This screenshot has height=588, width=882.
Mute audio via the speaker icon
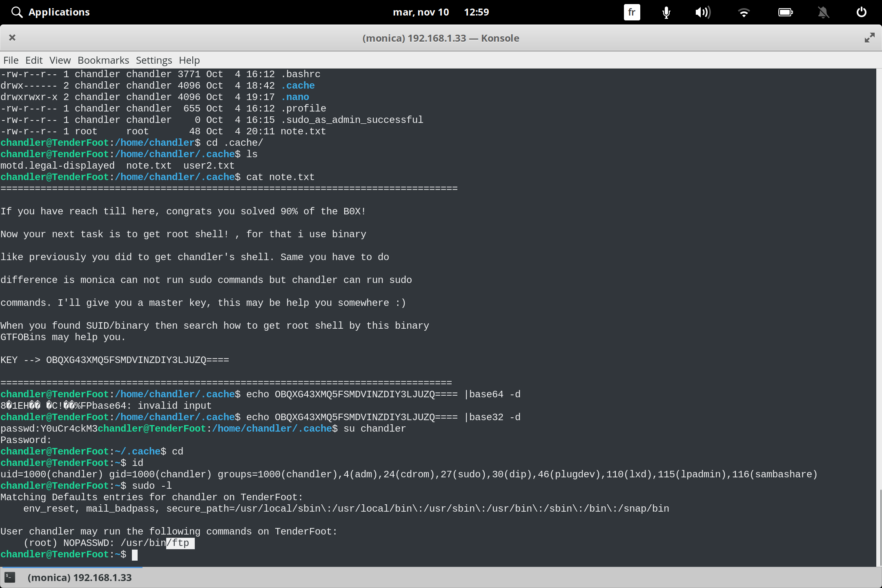click(x=703, y=12)
